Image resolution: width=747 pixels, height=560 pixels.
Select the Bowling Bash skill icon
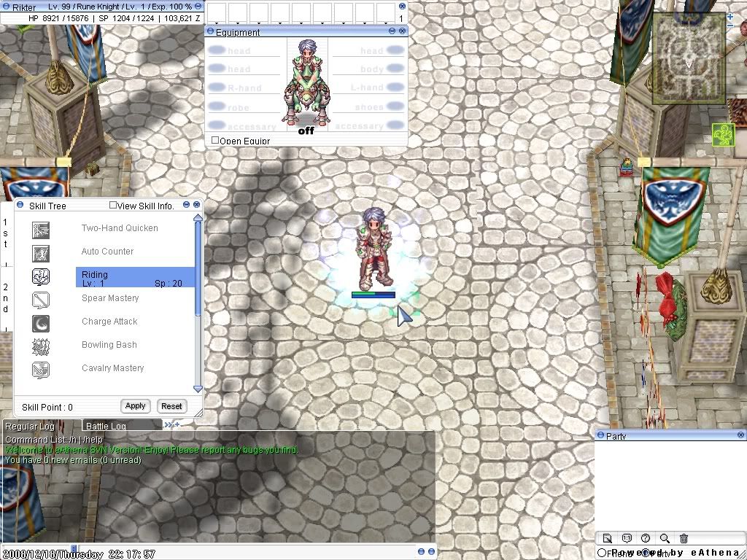point(41,346)
